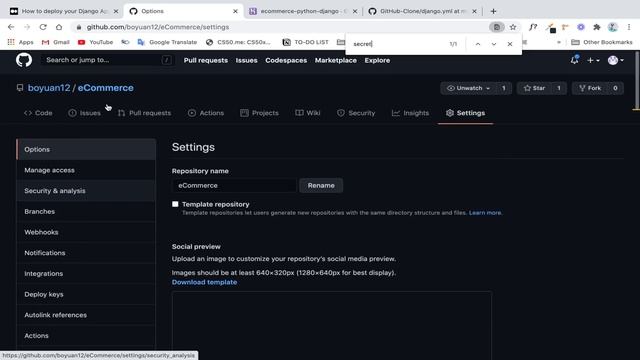Switch to the Projects tab
This screenshot has width=640, height=360.
[260, 113]
